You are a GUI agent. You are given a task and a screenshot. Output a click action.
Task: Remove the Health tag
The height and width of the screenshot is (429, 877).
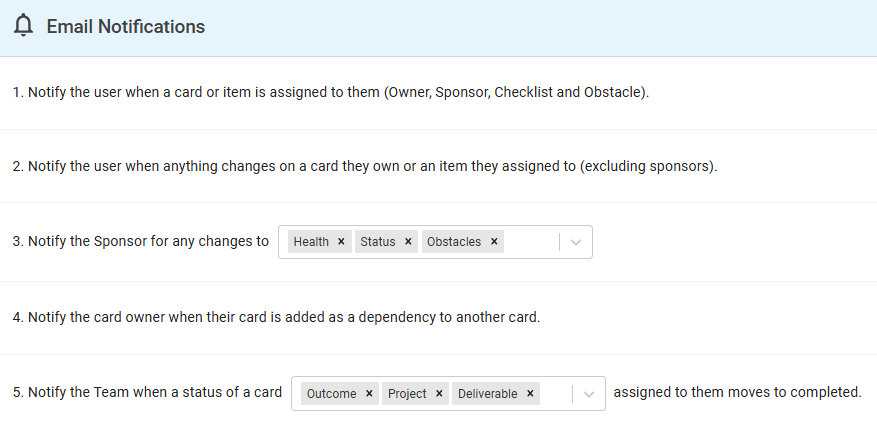[x=341, y=242]
